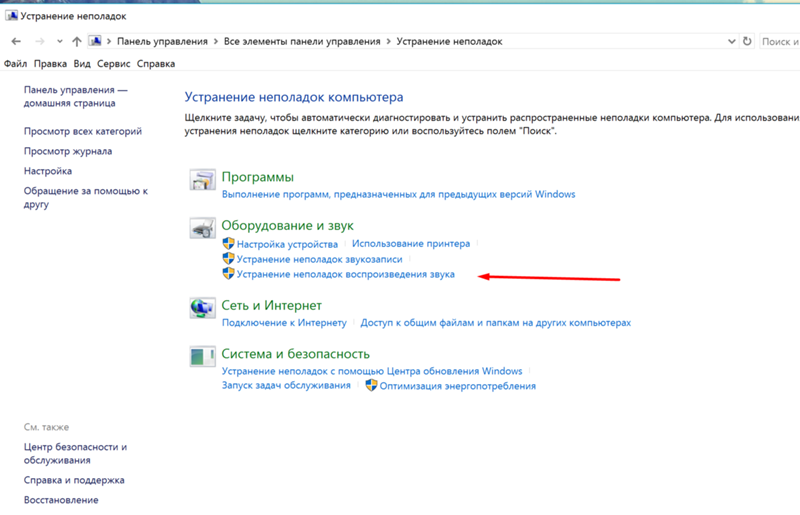The width and height of the screenshot is (800, 515).
Task: Click the Forward navigation arrow
Action: pyautogui.click(x=40, y=41)
